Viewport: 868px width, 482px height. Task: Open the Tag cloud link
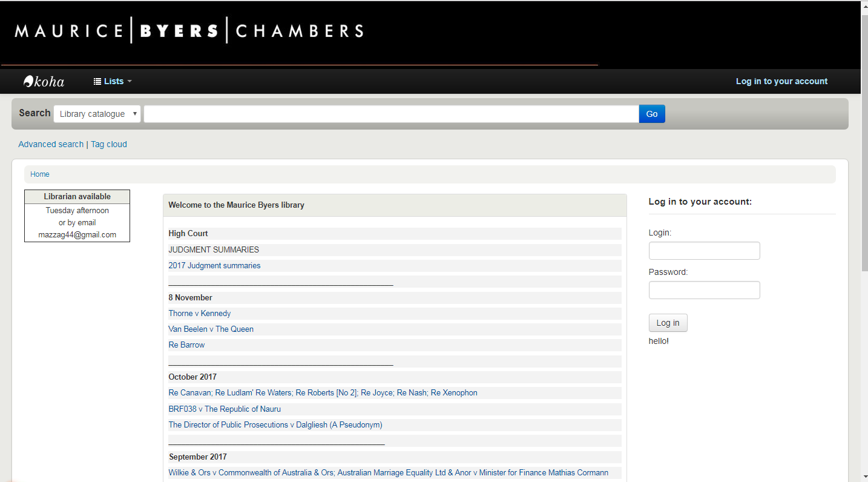click(x=109, y=144)
